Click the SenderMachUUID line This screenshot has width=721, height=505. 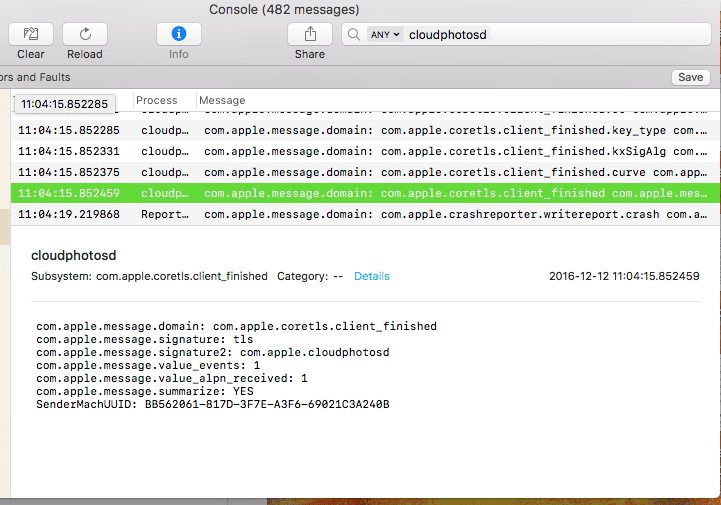click(x=212, y=404)
